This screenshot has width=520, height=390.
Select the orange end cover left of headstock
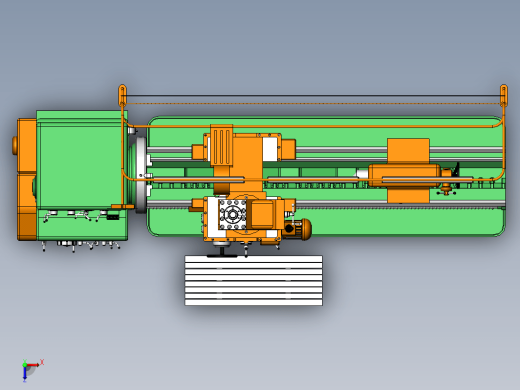27,179
